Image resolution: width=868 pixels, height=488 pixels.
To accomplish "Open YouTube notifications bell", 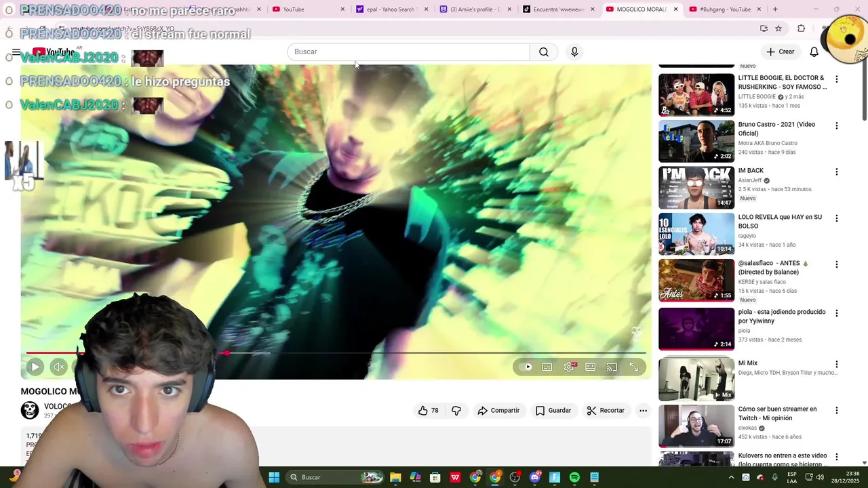I will [x=814, y=52].
